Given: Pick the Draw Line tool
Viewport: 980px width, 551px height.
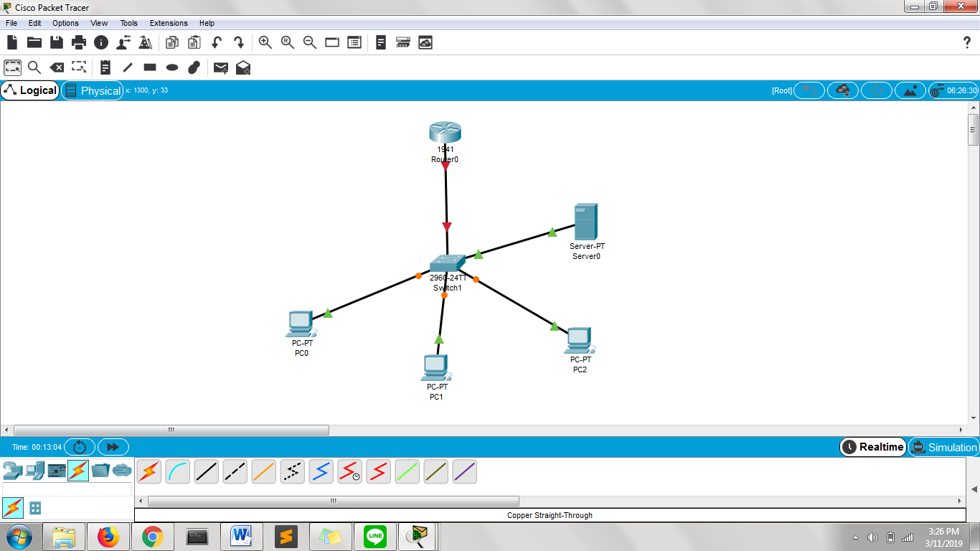Looking at the screenshot, I should (x=128, y=67).
